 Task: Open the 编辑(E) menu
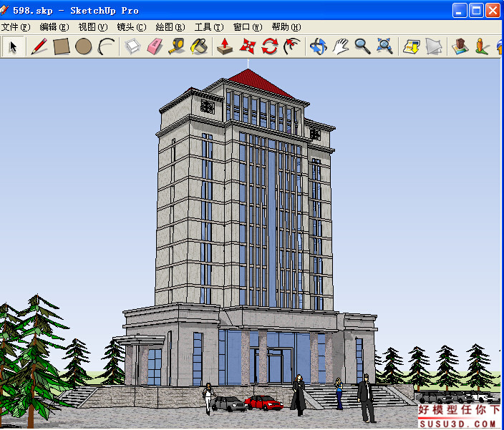tap(54, 27)
